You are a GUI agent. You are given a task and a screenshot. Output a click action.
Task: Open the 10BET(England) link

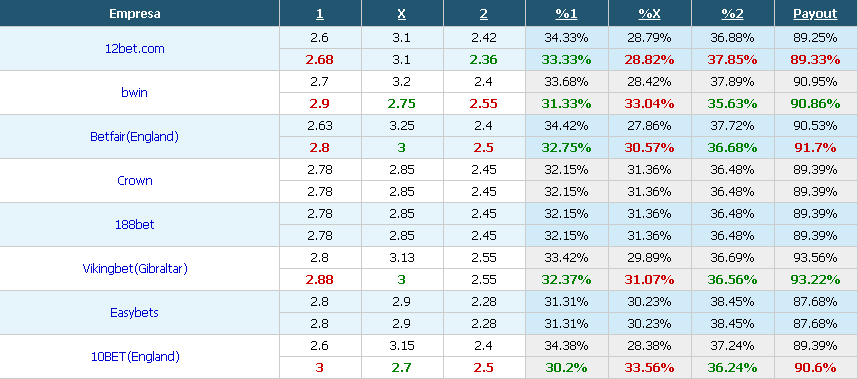[135, 357]
